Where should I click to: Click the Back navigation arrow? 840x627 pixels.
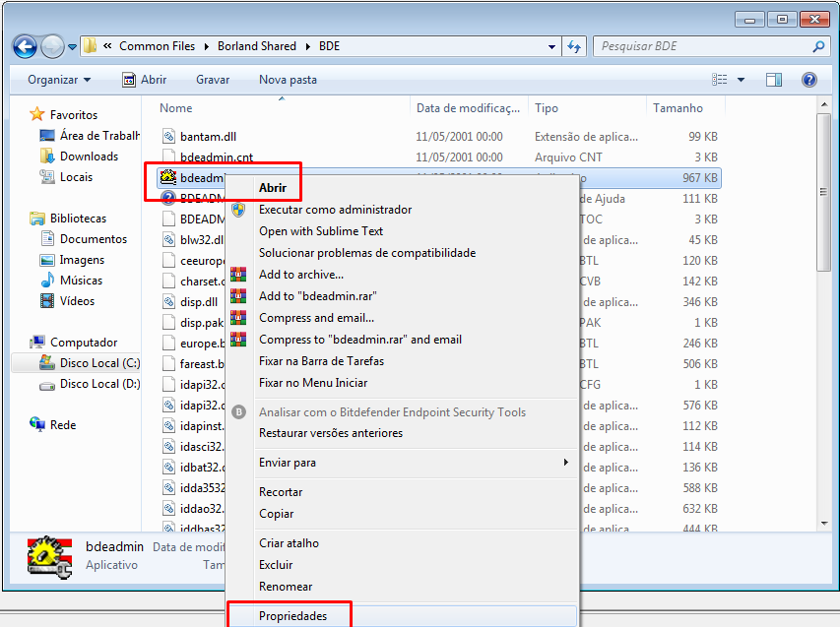tap(25, 46)
